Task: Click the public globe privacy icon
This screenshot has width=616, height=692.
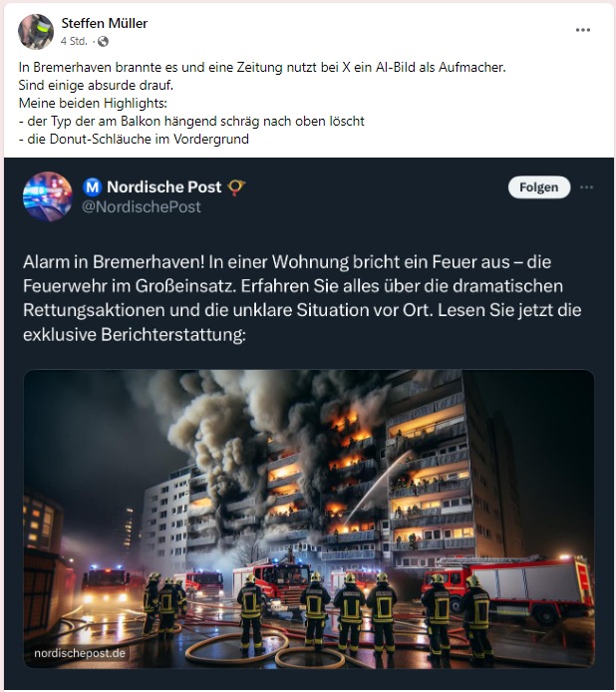Action: tap(103, 42)
